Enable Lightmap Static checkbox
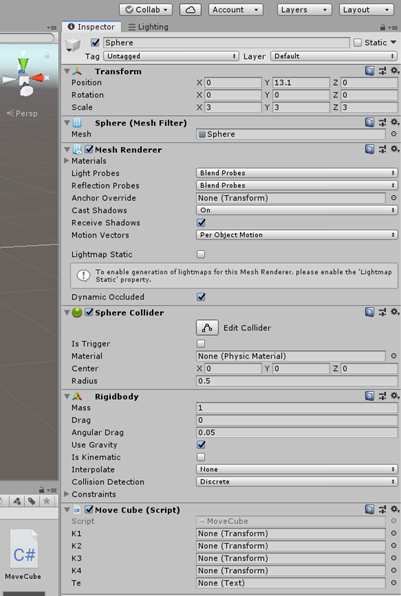Viewport: 401px width, 596px height. tap(201, 254)
